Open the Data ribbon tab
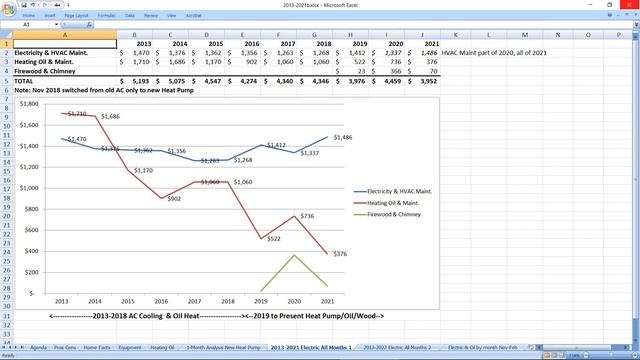This screenshot has width=640, height=360. (x=130, y=16)
